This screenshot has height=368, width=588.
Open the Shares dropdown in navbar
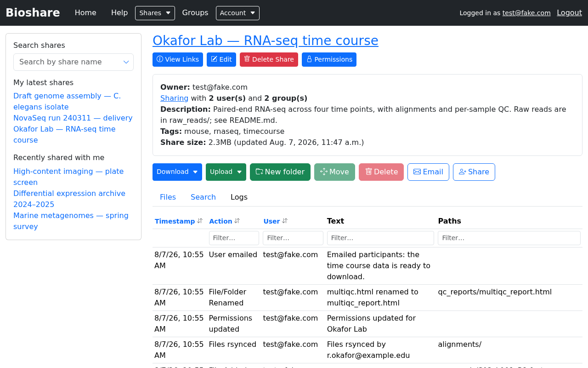coord(155,13)
